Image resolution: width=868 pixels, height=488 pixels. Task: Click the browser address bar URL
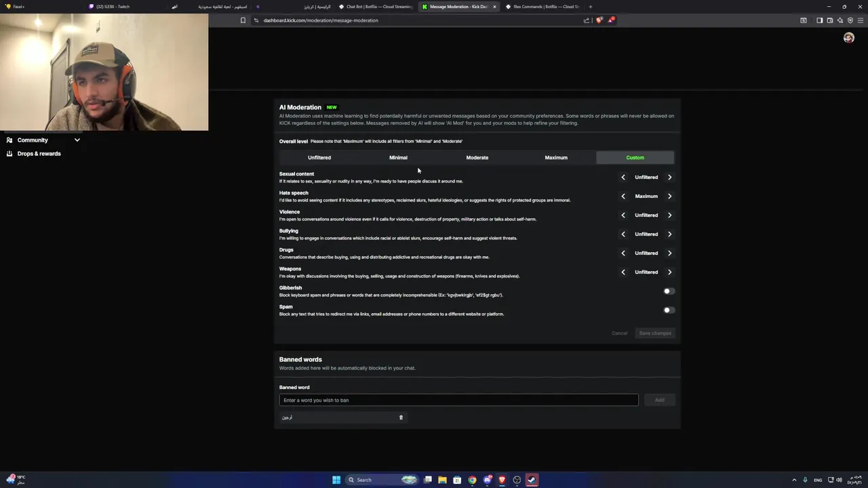pos(321,20)
